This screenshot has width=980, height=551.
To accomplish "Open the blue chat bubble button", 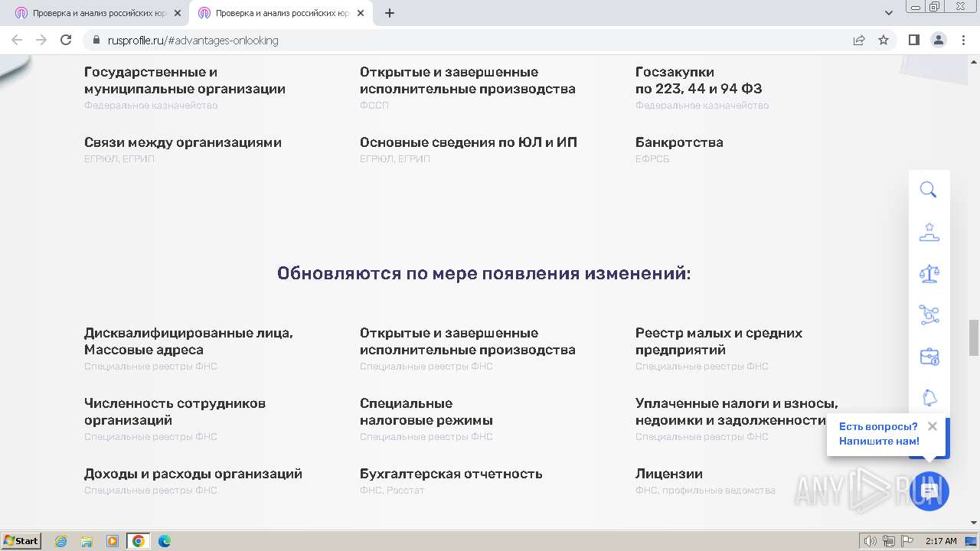I will pyautogui.click(x=929, y=491).
